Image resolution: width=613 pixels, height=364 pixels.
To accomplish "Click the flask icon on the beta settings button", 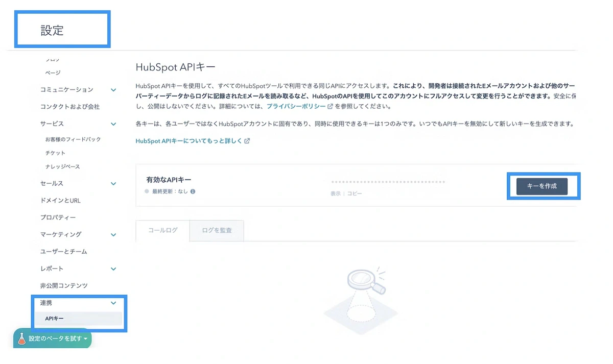I will 21,338.
